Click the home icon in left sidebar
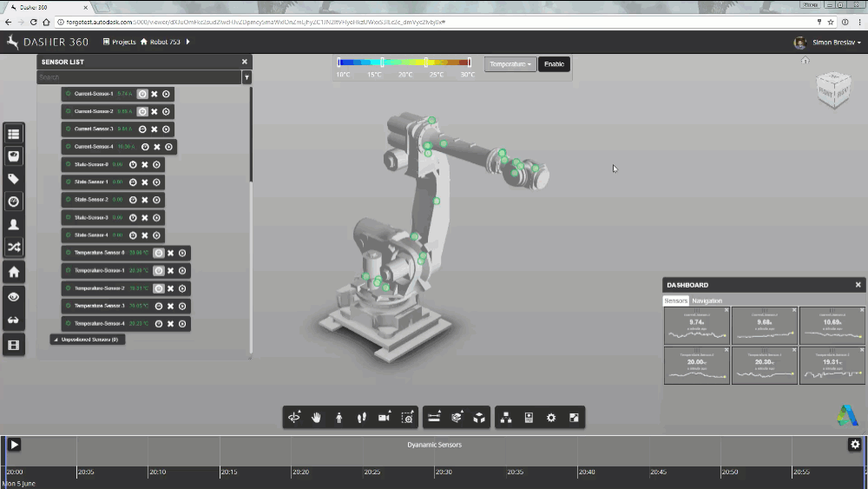This screenshot has width=868, height=489. tap(14, 272)
